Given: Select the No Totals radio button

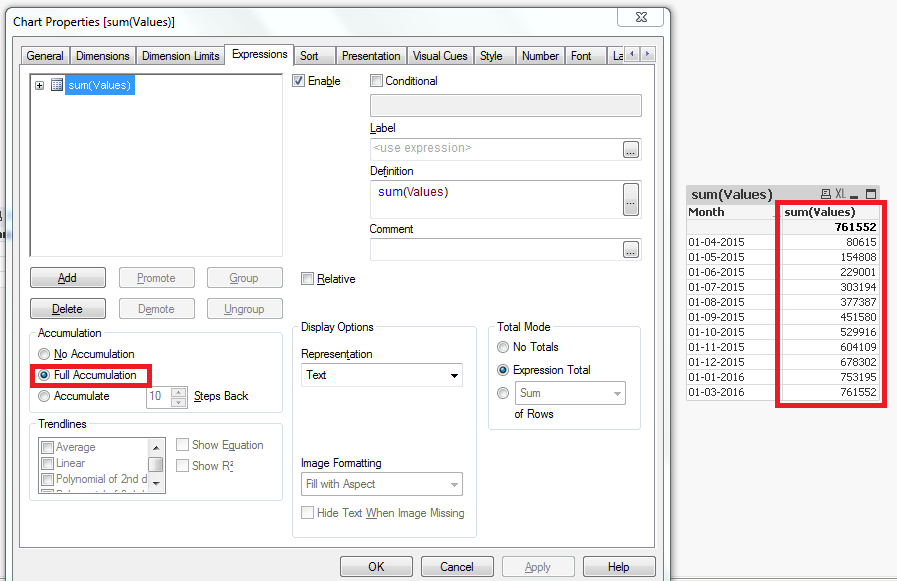Looking at the screenshot, I should click(x=503, y=347).
